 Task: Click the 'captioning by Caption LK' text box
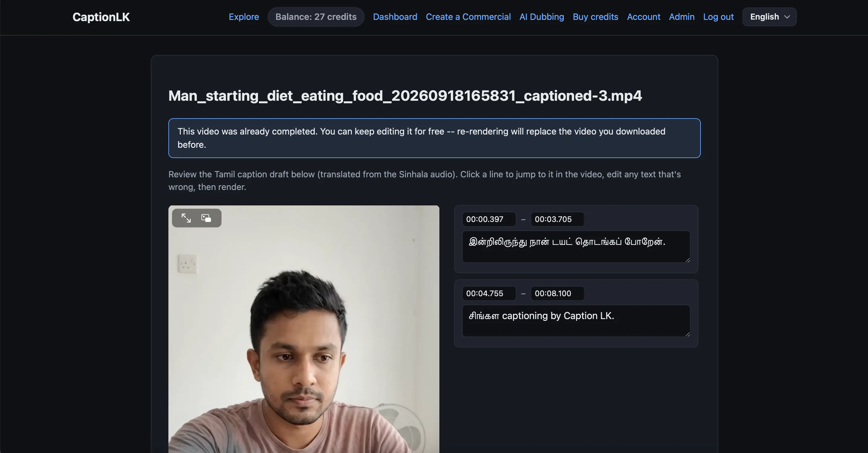coord(576,321)
